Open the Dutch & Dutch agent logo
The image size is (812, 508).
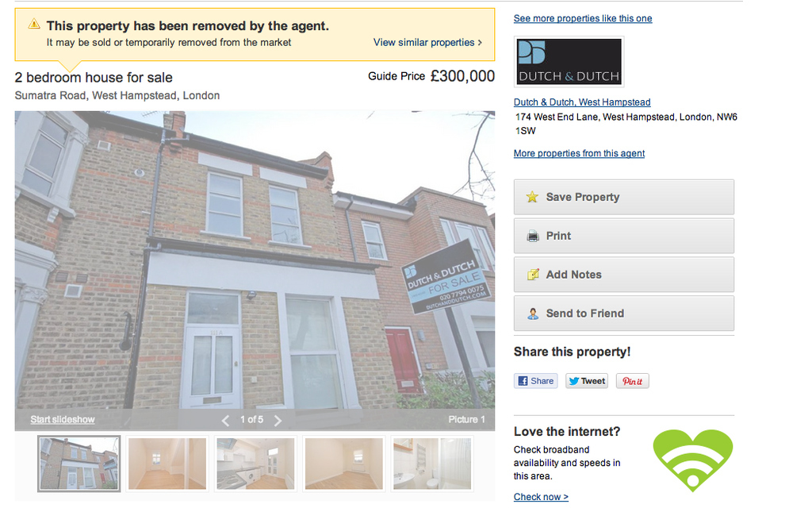569,62
